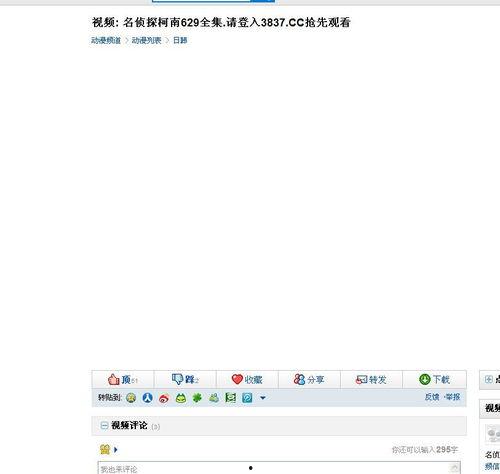The width and height of the screenshot is (500, 474).
Task: Share to Renren blue circle icon
Action: coord(147,398)
